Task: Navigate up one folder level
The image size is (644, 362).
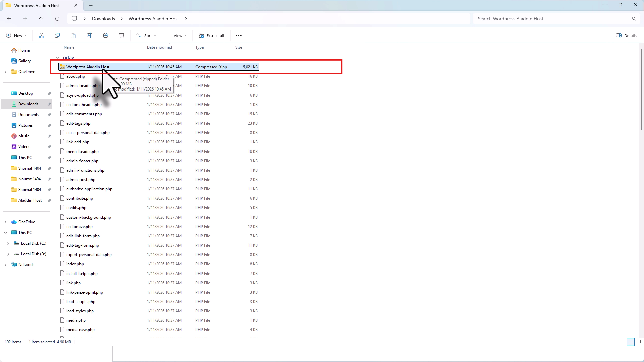Action: pos(41,19)
